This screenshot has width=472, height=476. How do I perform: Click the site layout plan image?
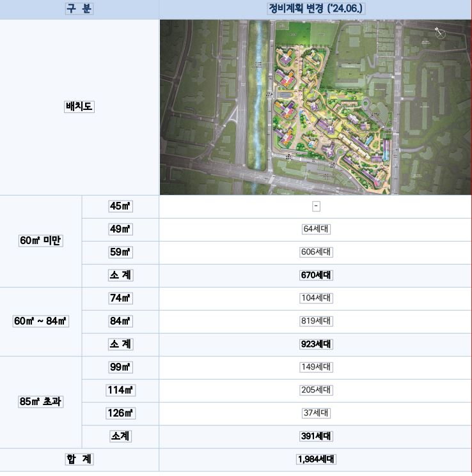click(x=315, y=107)
